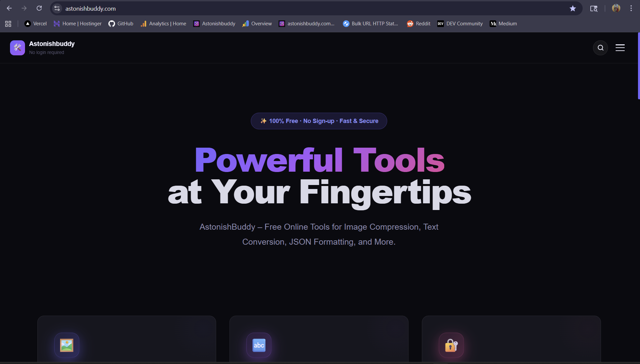Click the 100% Free No Sign-up badge
This screenshot has height=364, width=640.
coord(319,121)
